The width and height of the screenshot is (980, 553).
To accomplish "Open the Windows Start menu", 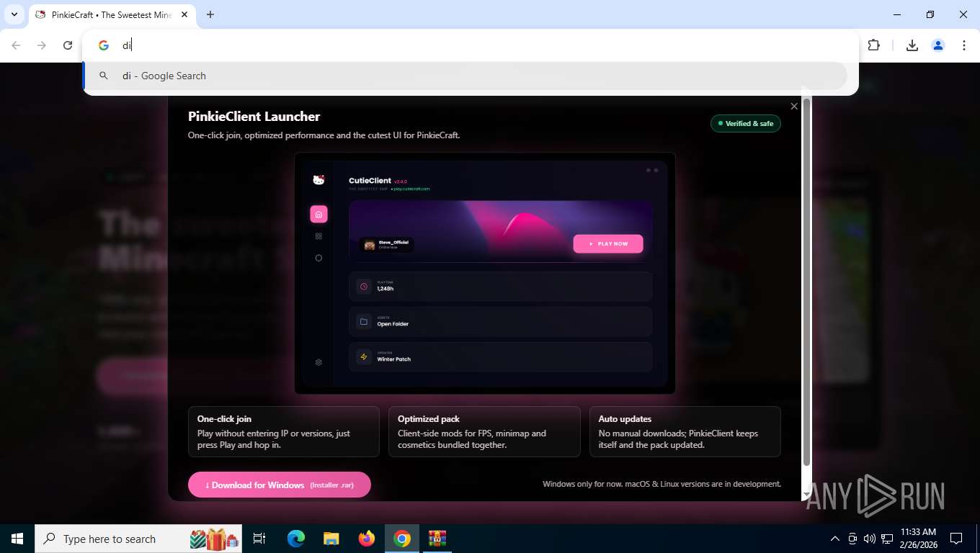I will coord(17,539).
